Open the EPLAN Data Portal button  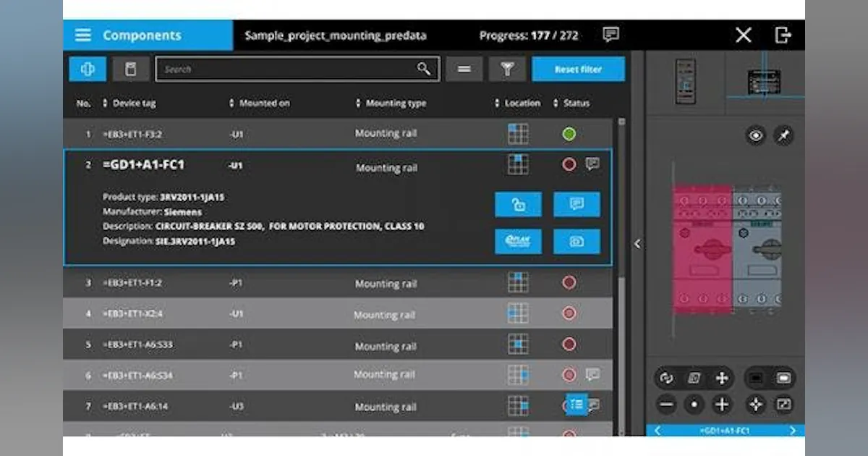[x=518, y=241]
